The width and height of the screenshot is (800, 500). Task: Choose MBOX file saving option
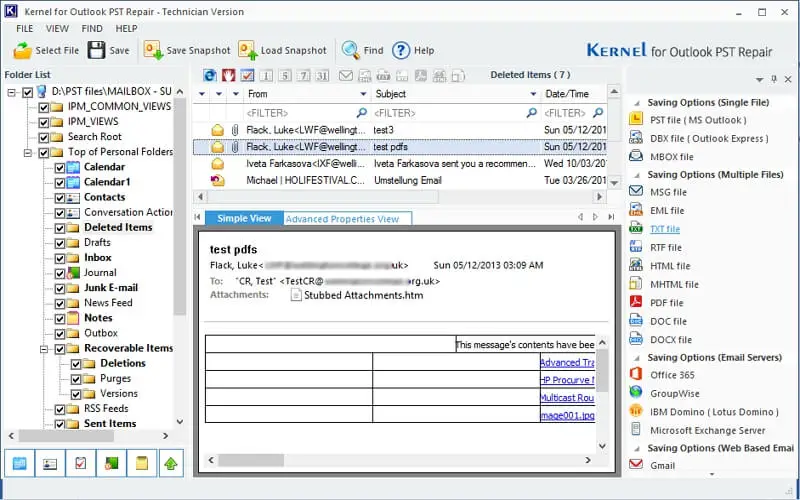tap(671, 157)
